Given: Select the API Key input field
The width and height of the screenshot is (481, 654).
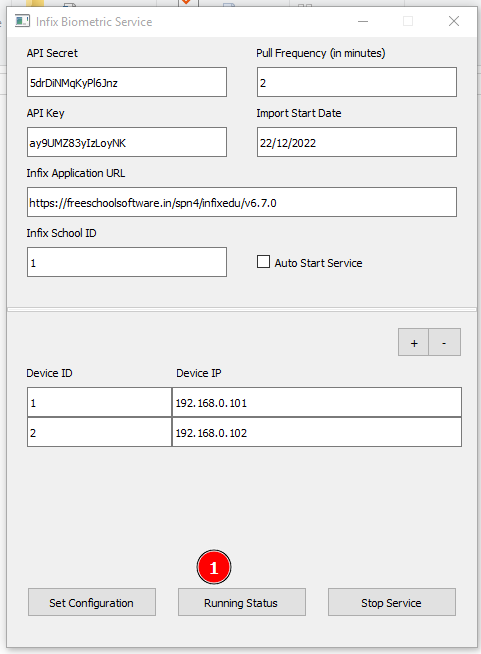Looking at the screenshot, I should tap(127, 142).
